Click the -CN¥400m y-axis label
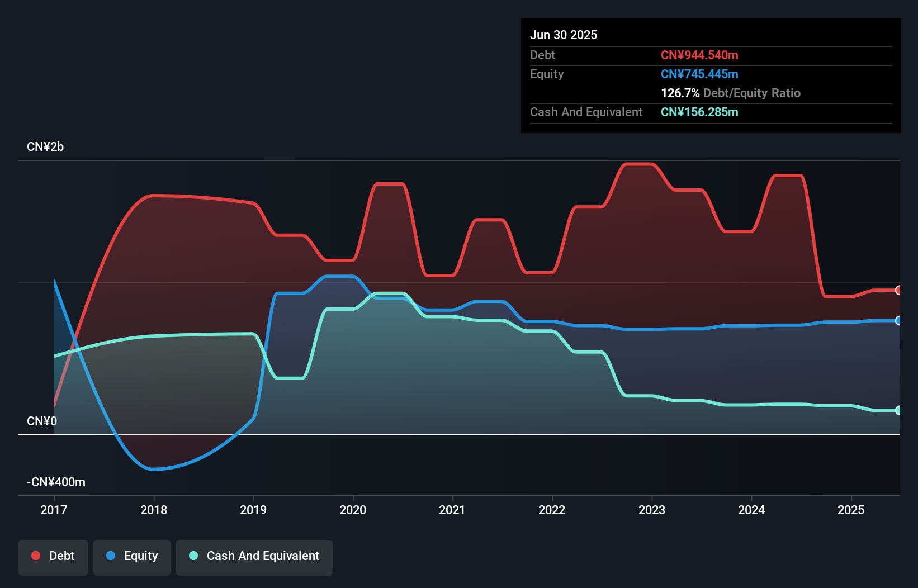The width and height of the screenshot is (918, 588). coord(56,482)
